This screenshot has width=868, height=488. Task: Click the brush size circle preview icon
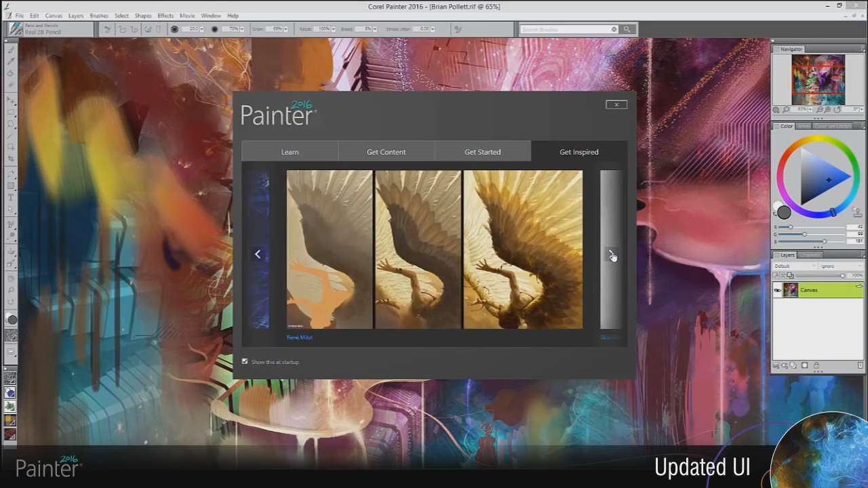pos(174,29)
